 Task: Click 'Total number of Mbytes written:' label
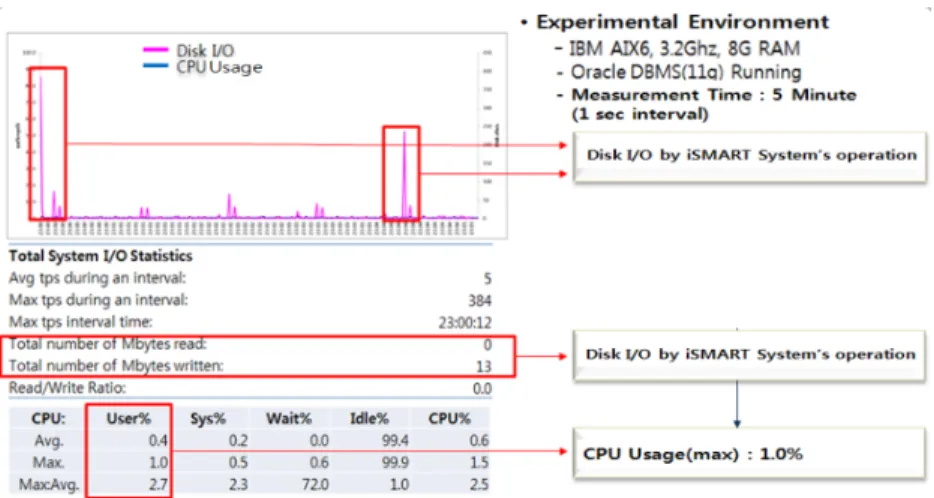(116, 366)
